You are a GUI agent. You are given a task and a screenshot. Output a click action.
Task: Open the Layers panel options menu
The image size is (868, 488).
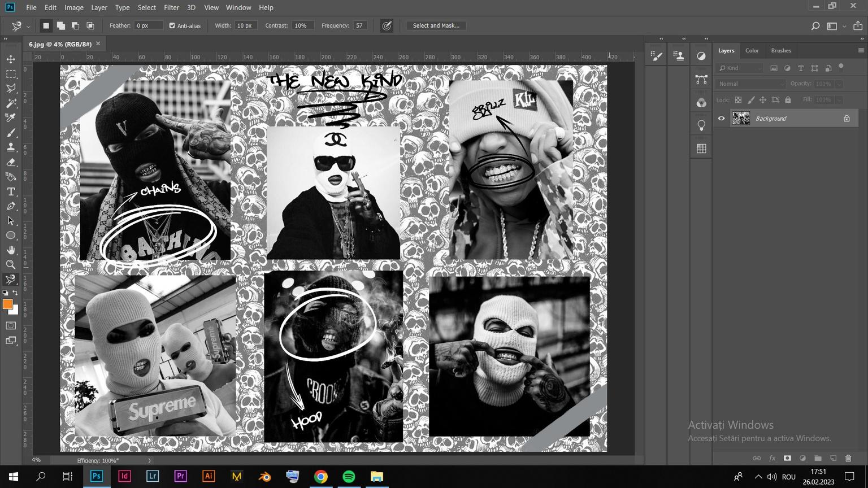(861, 50)
